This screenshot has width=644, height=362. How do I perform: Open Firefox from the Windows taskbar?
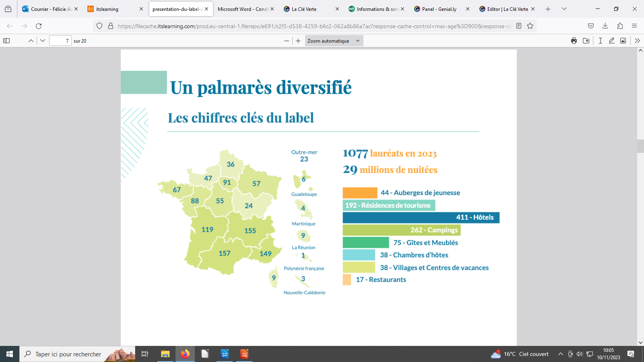coord(185,354)
